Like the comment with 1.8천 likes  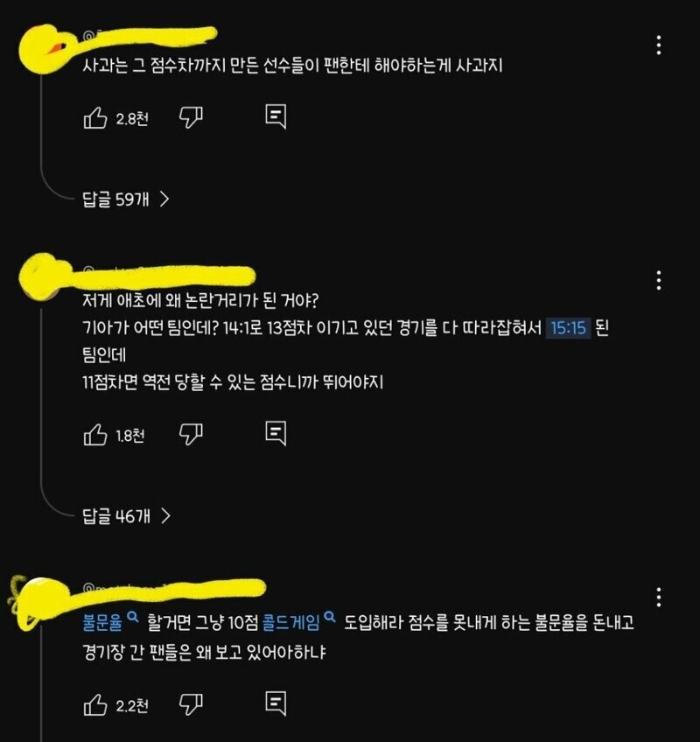click(x=95, y=435)
